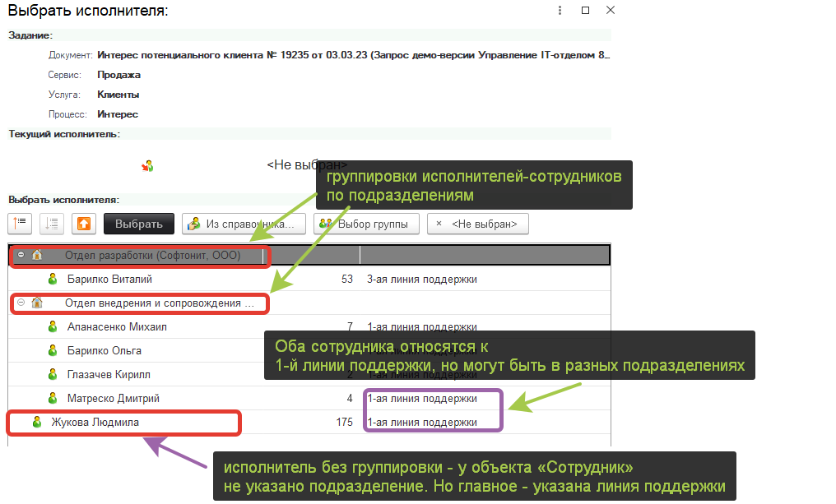The width and height of the screenshot is (836, 504).
Task: Click the Выбор группы button
Action: pos(367,224)
